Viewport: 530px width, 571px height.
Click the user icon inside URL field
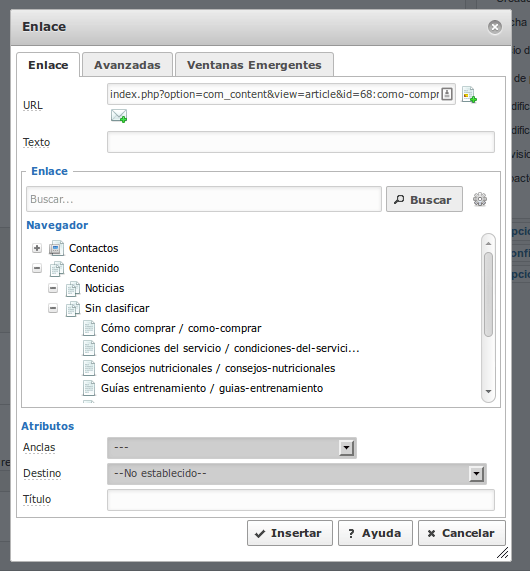[447, 94]
